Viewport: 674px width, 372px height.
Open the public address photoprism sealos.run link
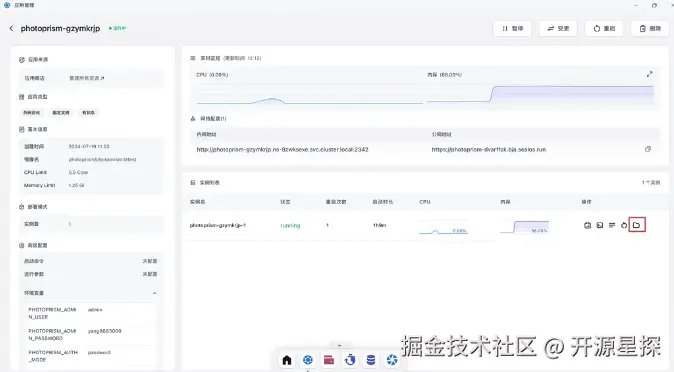coord(489,150)
